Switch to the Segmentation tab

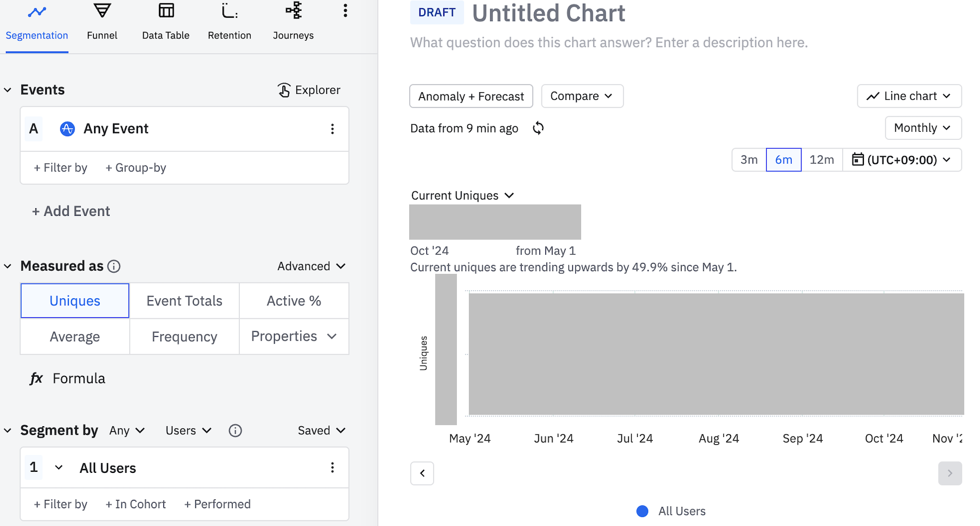[37, 24]
